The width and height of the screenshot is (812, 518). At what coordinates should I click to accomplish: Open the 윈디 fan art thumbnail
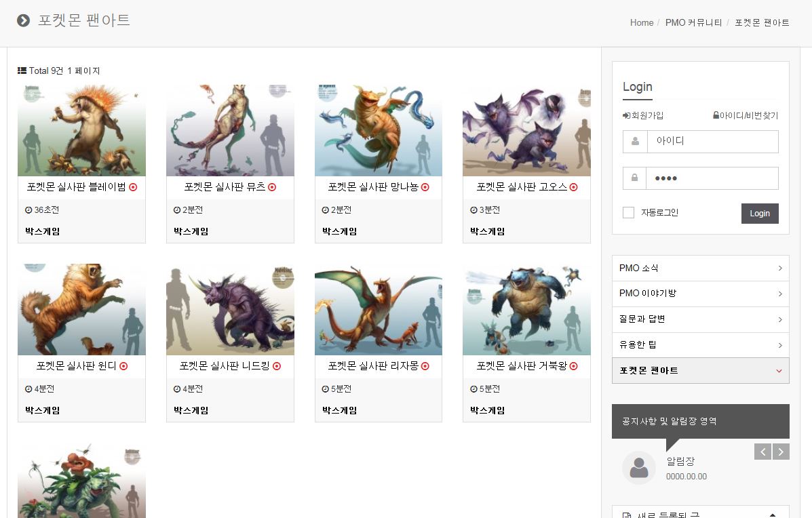tap(82, 309)
